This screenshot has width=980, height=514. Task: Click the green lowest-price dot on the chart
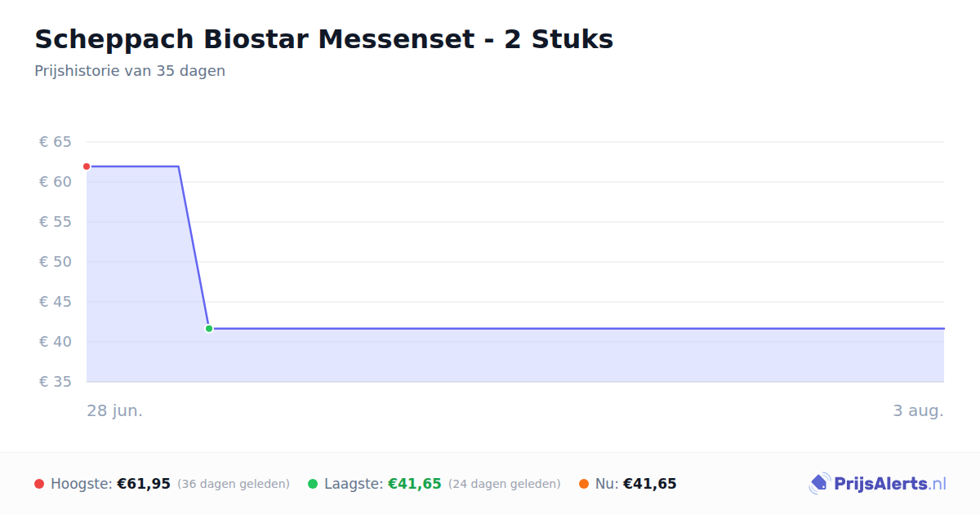pyautogui.click(x=209, y=329)
